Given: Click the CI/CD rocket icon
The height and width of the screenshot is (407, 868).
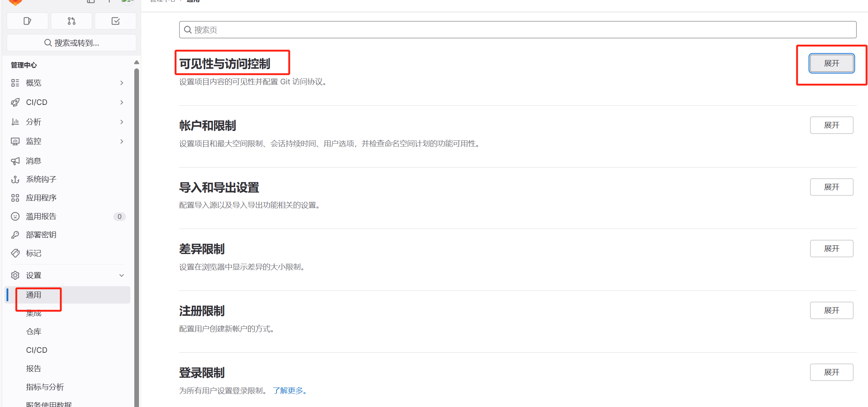Looking at the screenshot, I should (x=15, y=102).
